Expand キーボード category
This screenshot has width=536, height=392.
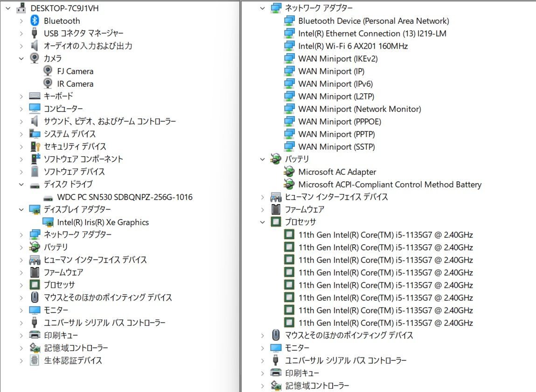pos(21,96)
